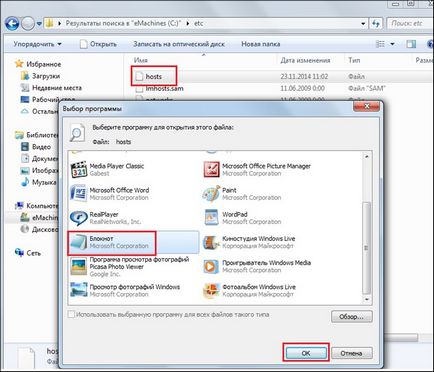Click the Отмена cancel button

pos(352,353)
